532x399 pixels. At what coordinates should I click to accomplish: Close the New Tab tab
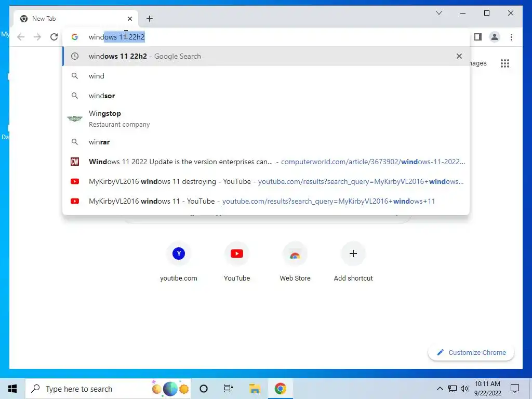pyautogui.click(x=130, y=19)
